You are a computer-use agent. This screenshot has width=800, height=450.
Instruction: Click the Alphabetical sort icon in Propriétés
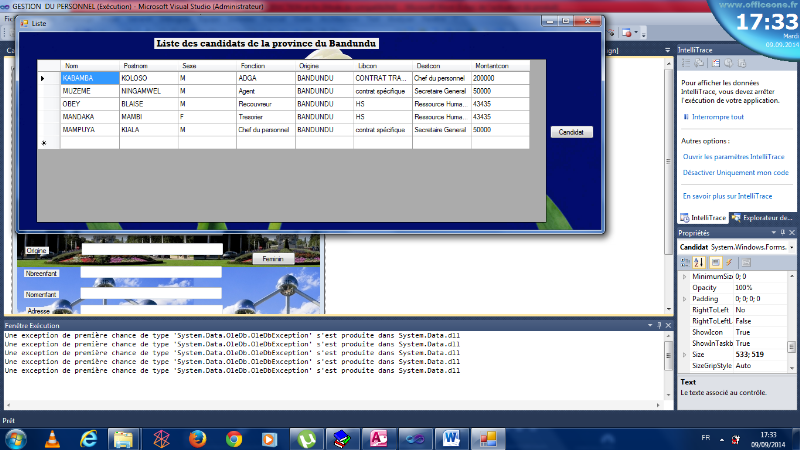[699, 262]
